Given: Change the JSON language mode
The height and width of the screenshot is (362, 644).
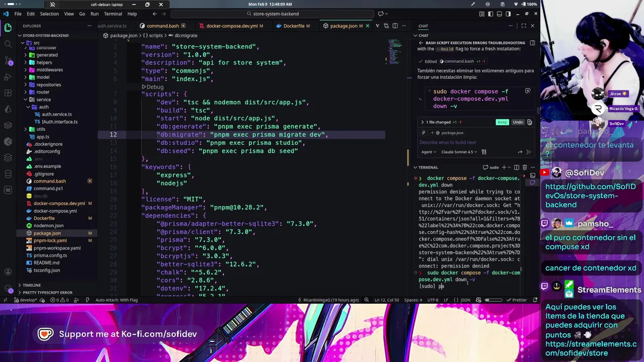Looking at the screenshot, I should [465, 300].
